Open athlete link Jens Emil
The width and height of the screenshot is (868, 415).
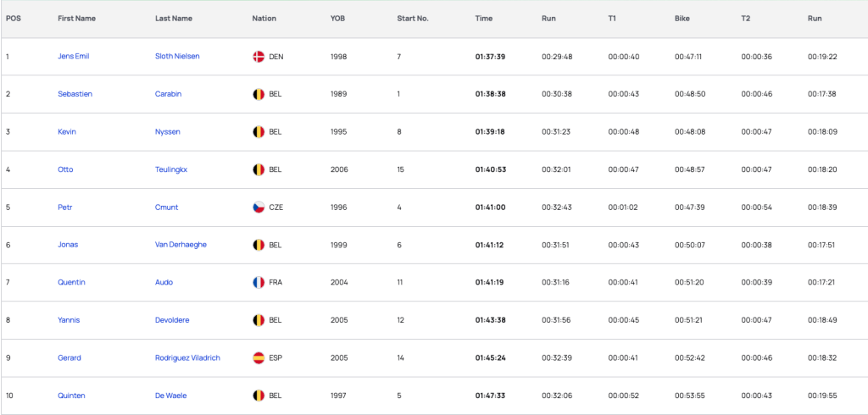pyautogui.click(x=74, y=57)
